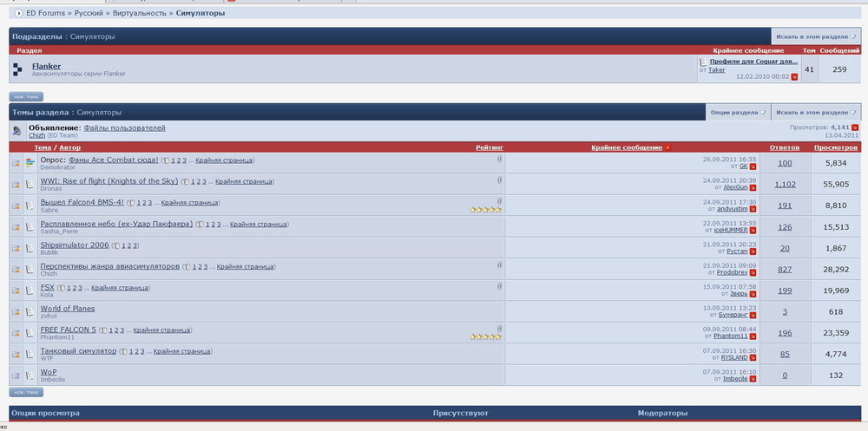Image resolution: width=868 pixels, height=431 pixels.
Task: Click the go-to-last-post icon beside RYSLAND
Action: click(x=753, y=358)
